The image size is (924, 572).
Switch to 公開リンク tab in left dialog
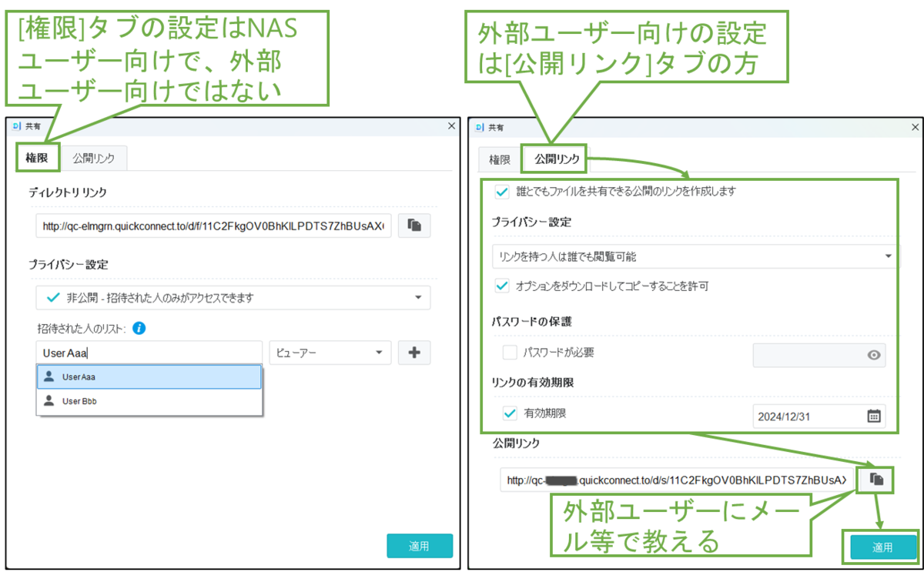click(x=94, y=158)
